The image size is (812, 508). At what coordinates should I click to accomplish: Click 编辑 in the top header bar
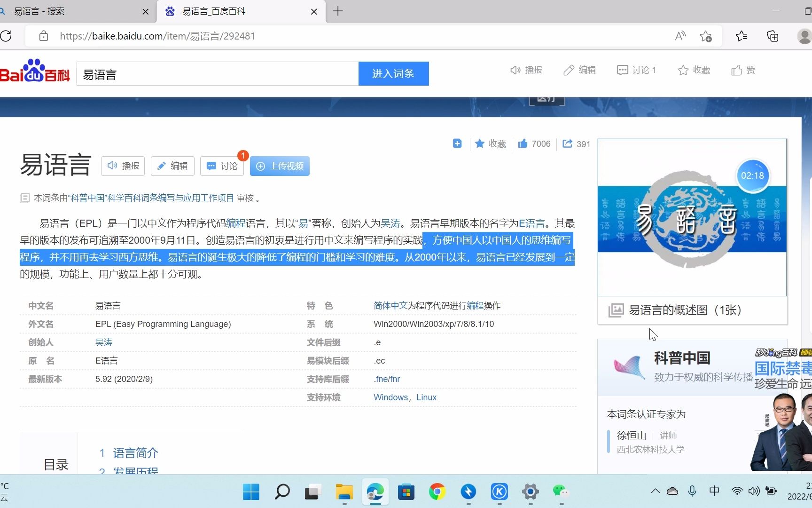tap(580, 70)
